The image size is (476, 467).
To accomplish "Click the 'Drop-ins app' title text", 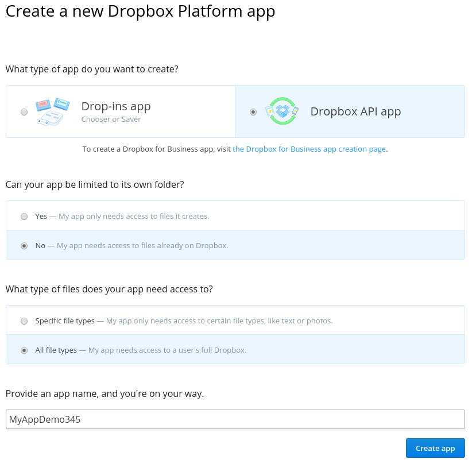I will click(116, 107).
